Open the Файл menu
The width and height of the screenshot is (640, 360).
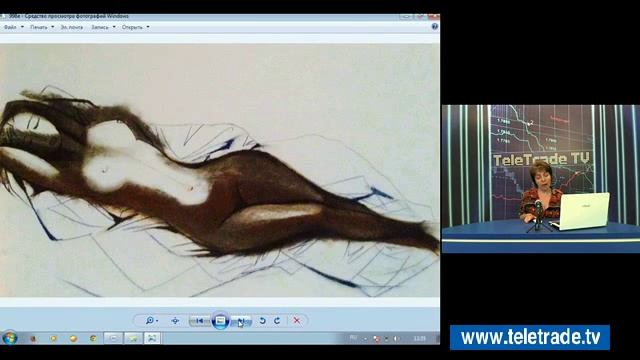[10, 27]
